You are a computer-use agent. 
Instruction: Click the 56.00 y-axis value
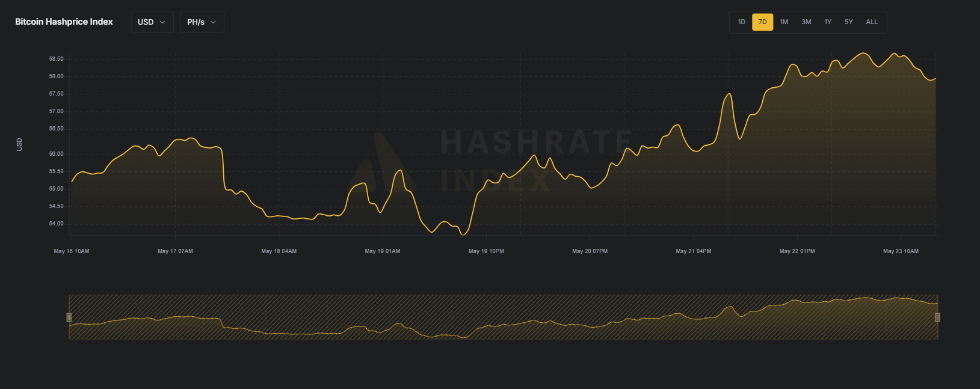(x=56, y=154)
